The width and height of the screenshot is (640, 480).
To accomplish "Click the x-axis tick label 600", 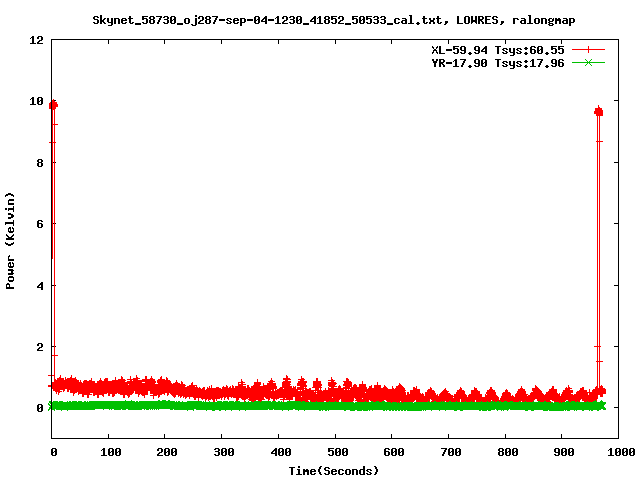I will (394, 452).
